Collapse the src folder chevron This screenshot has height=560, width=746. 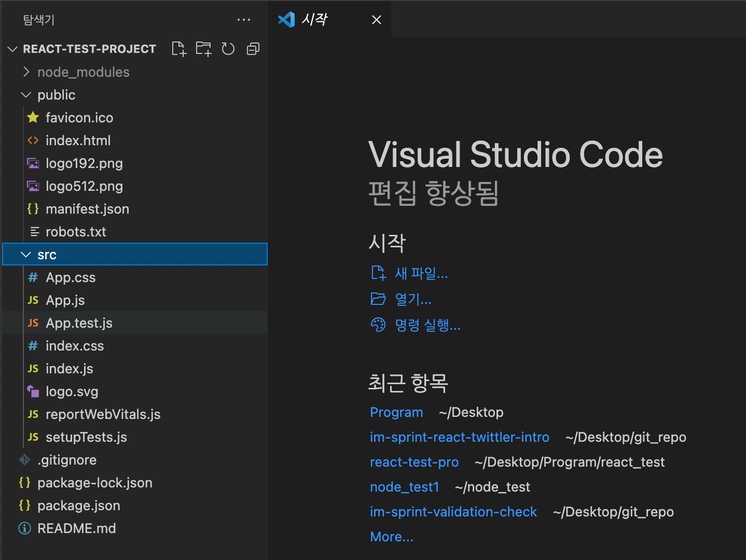pos(26,255)
